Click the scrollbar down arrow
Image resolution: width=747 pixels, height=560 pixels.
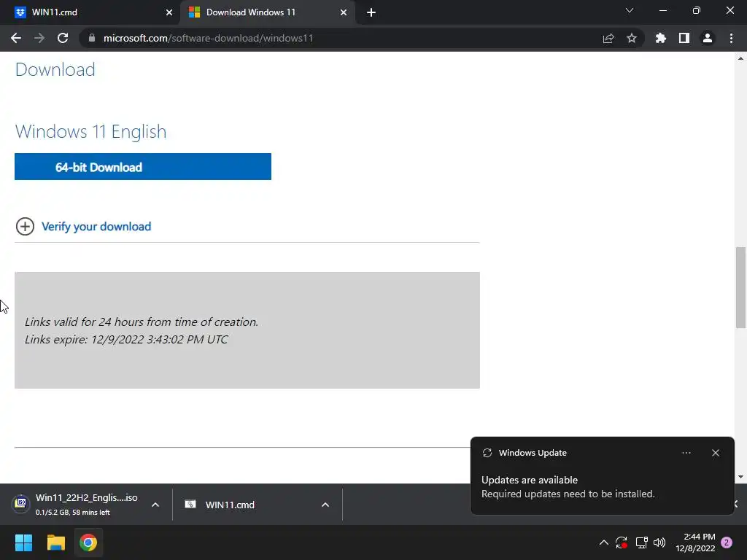(x=740, y=477)
